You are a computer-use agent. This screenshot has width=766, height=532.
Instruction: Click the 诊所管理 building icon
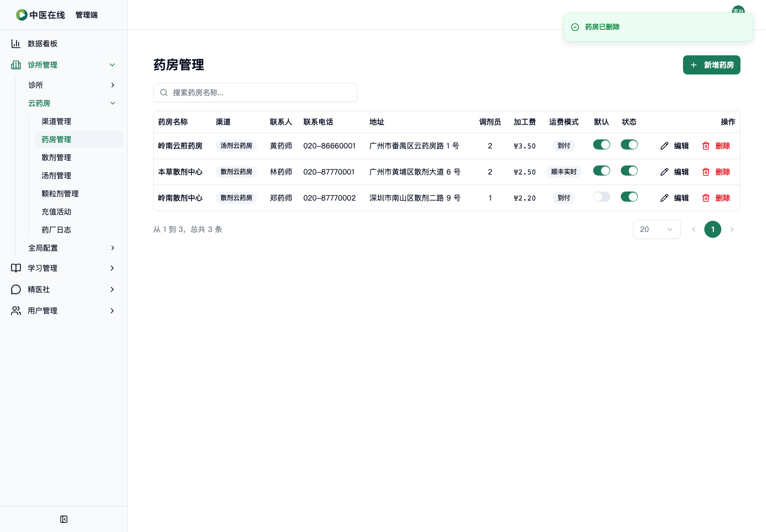click(x=16, y=65)
